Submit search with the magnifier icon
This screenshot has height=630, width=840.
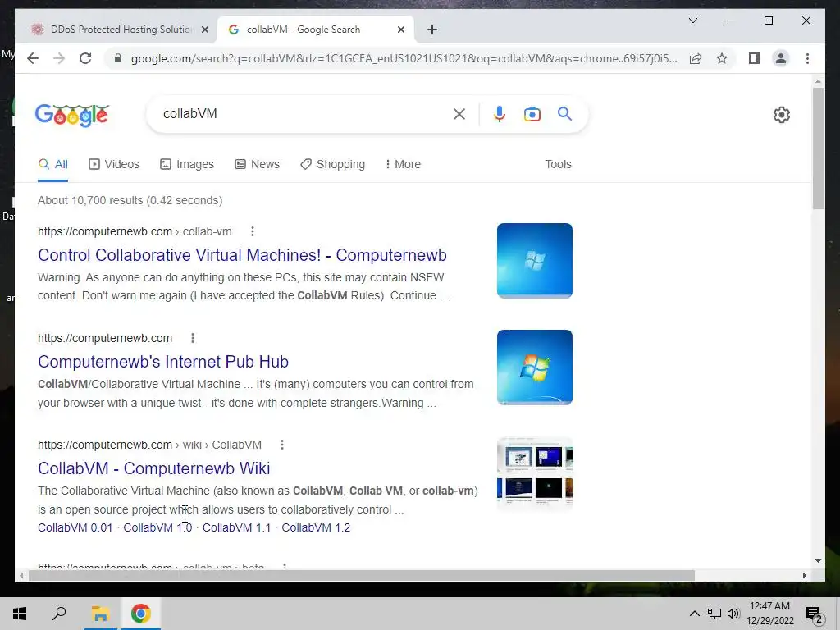564,113
